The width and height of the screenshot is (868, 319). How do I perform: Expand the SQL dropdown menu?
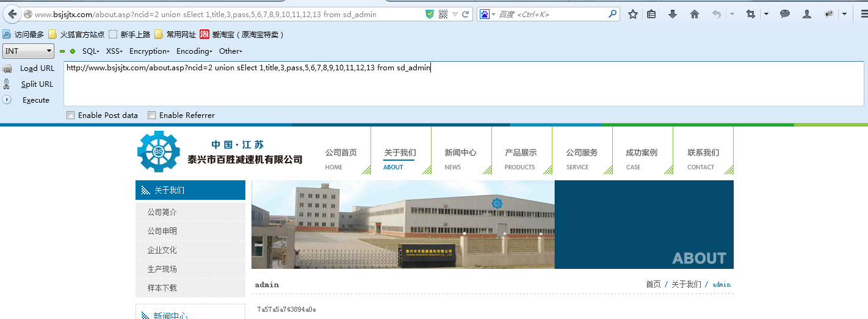tap(90, 51)
